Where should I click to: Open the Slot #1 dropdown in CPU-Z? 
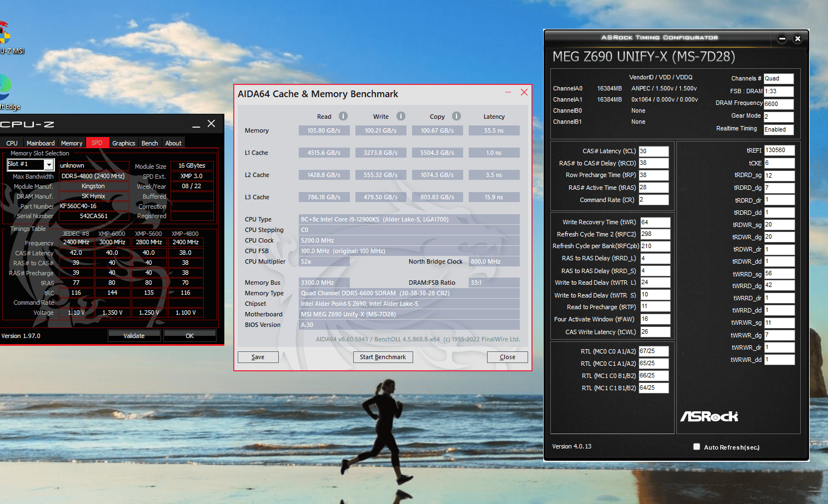coord(49,164)
